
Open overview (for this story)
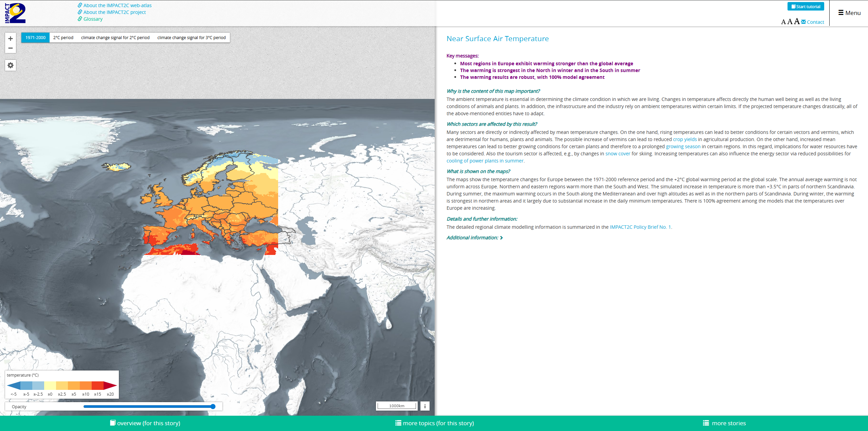145,423
